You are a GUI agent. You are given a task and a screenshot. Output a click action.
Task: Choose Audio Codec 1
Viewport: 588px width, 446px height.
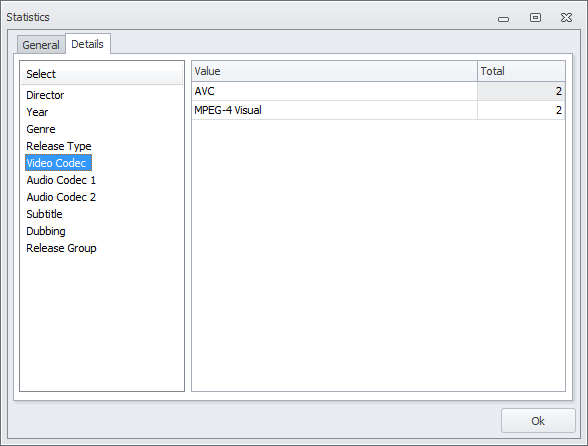click(x=61, y=180)
